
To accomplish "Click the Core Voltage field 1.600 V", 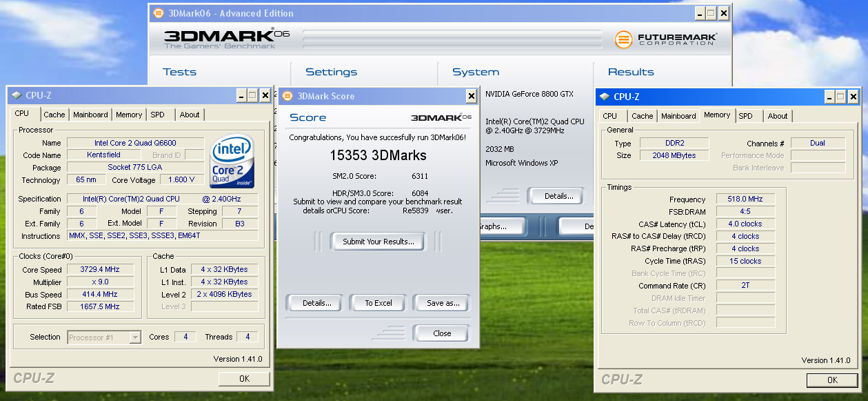I will tap(181, 180).
